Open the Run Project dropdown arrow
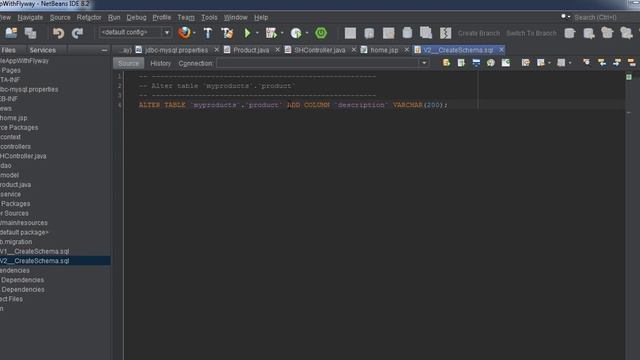640x360 pixels. [x=257, y=33]
